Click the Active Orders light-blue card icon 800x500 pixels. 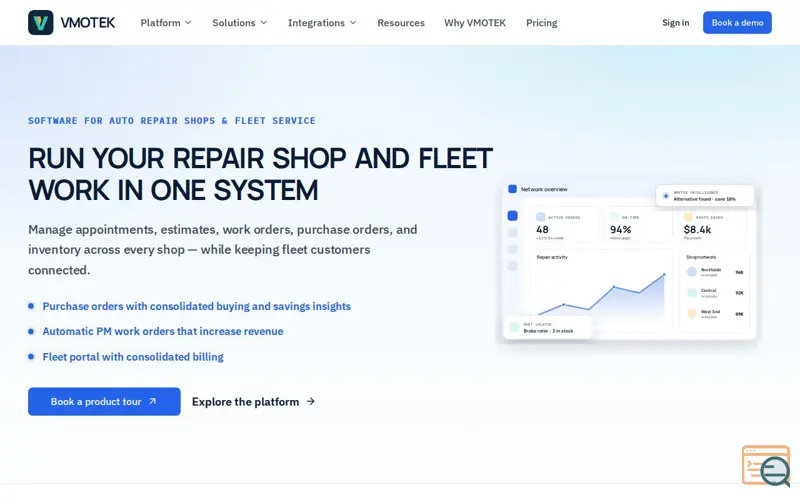coord(540,217)
